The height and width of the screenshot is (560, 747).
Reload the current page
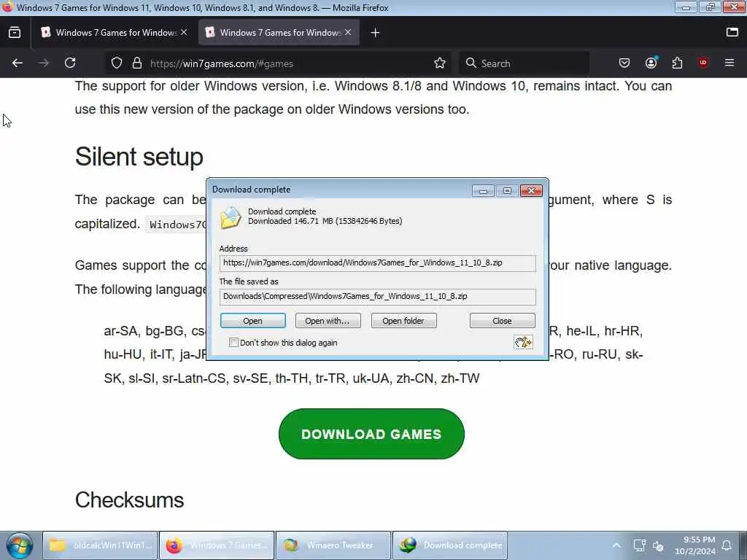pos(70,63)
